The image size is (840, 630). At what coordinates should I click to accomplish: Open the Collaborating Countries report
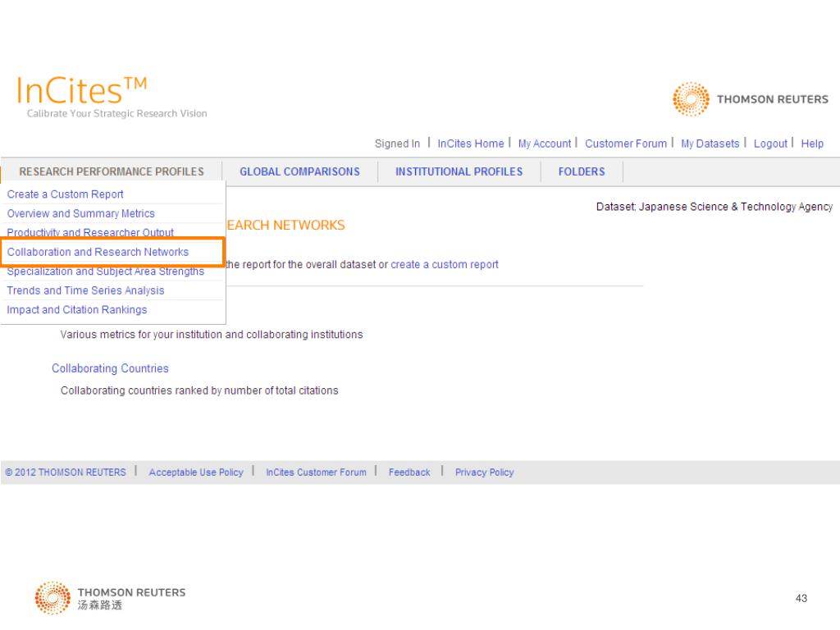click(x=110, y=368)
